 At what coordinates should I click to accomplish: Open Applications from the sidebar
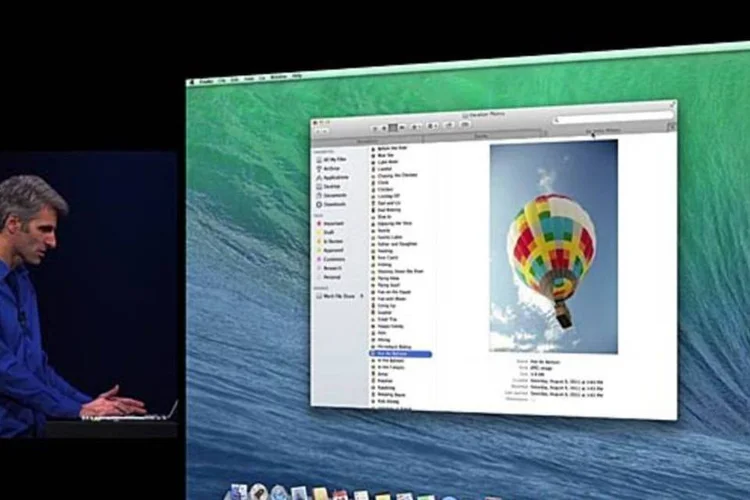332,178
